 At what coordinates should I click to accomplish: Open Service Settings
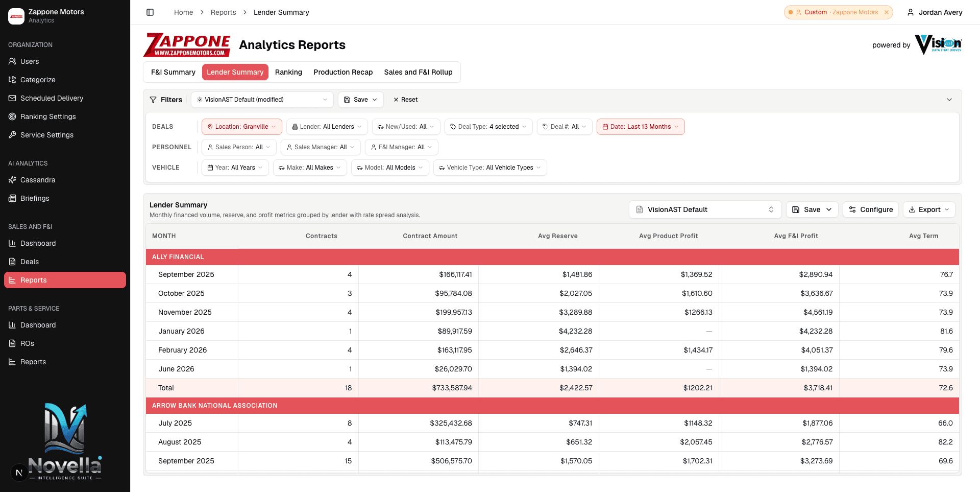click(x=65, y=135)
